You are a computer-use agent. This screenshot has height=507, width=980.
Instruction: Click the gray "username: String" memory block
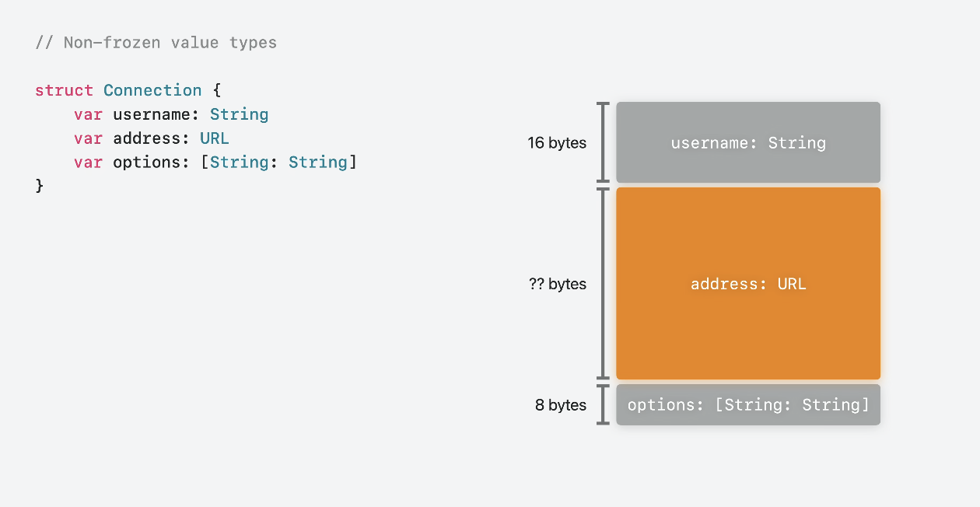pyautogui.click(x=748, y=142)
